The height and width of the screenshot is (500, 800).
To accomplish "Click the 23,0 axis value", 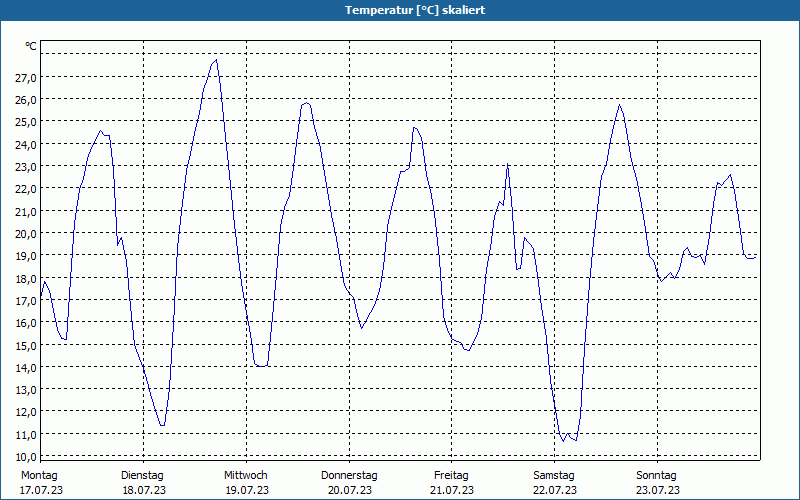I will (x=26, y=167).
